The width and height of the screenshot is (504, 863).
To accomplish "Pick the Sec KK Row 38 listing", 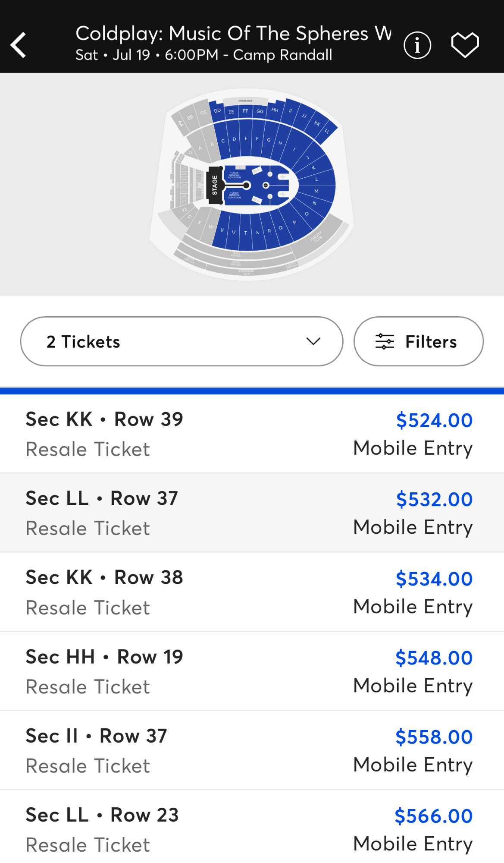I will tap(252, 592).
